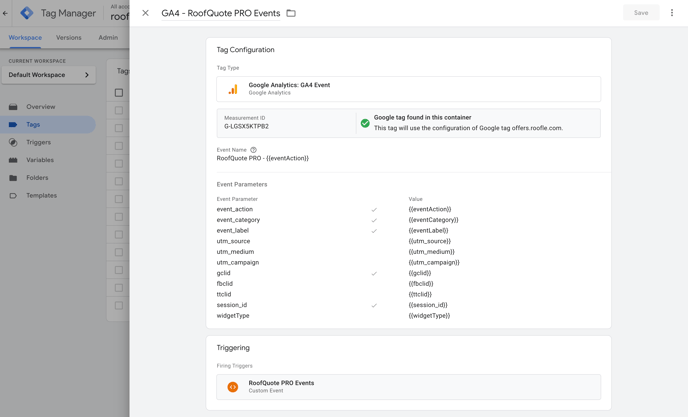Toggle the select-all checkbox in tags list
This screenshot has width=688, height=417.
(x=119, y=93)
